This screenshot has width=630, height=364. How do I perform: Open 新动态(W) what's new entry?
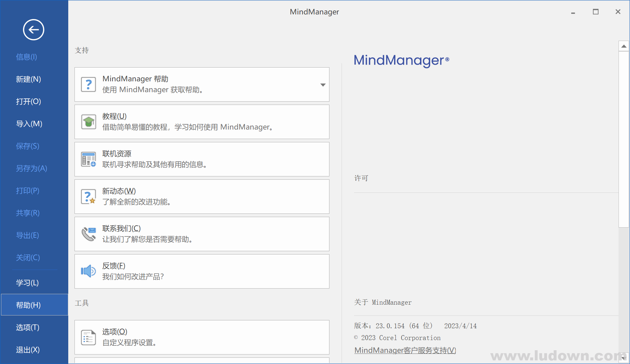(x=202, y=197)
